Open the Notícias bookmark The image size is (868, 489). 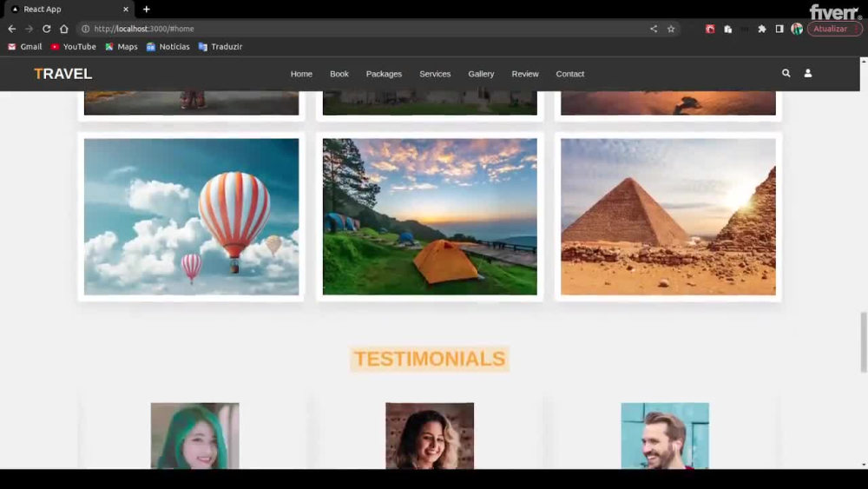168,47
